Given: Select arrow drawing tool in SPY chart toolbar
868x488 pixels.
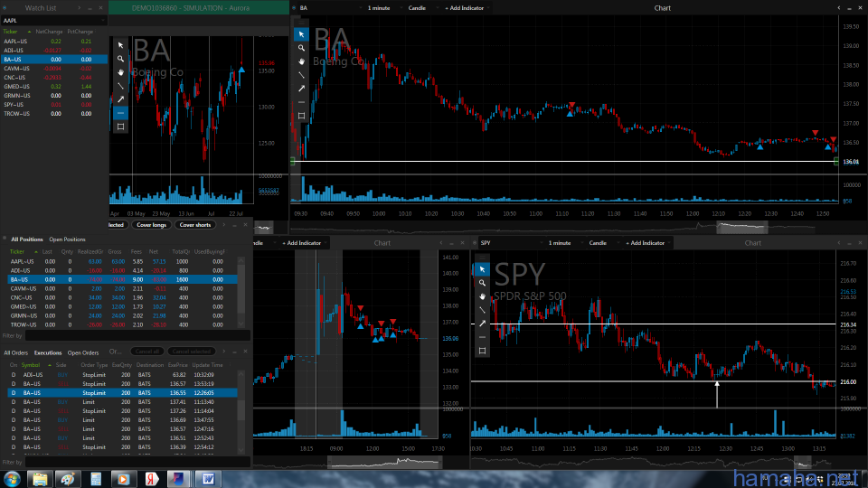Looking at the screenshot, I should coord(482,324).
